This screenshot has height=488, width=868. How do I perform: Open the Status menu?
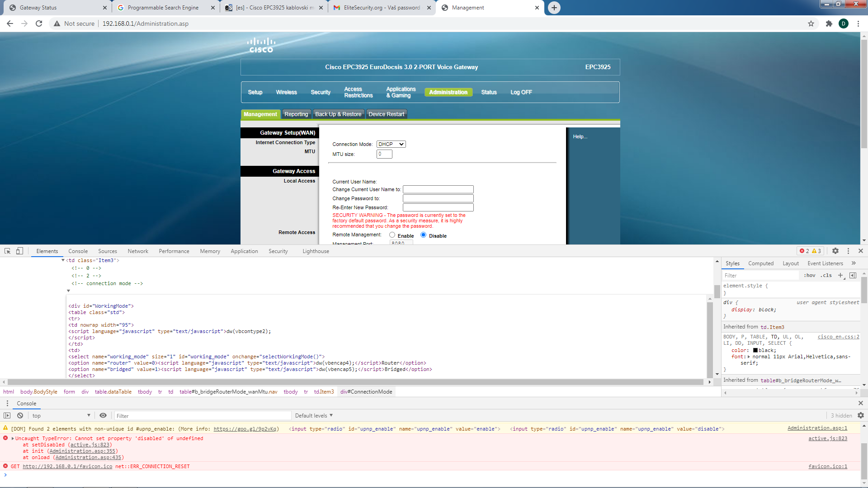point(489,92)
